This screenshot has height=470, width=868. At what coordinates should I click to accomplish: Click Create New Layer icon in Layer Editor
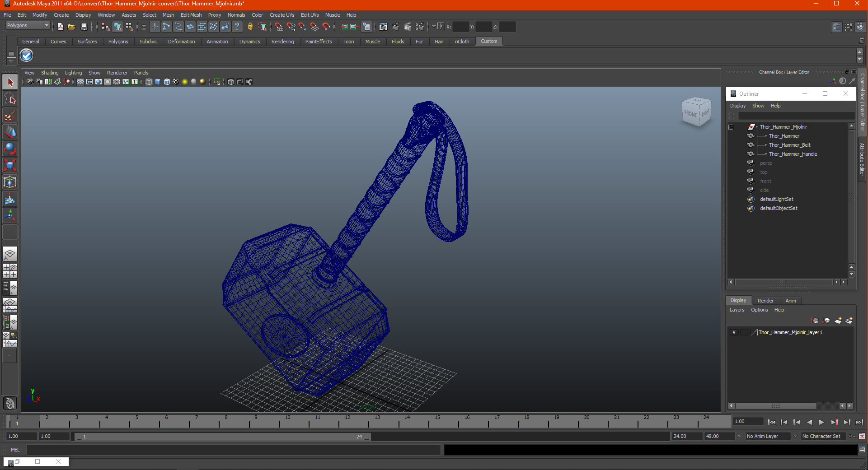[838, 321]
